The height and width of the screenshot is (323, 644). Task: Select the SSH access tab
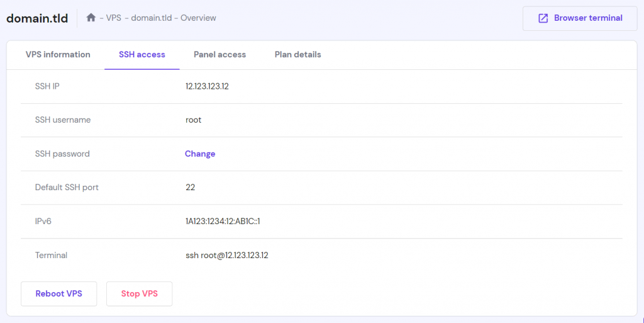click(142, 54)
